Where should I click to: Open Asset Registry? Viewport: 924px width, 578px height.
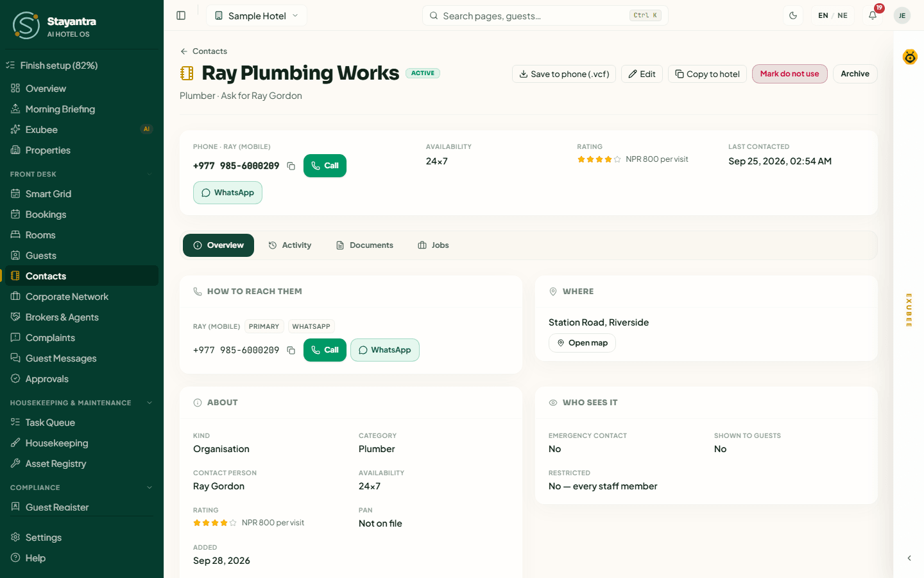81,464
